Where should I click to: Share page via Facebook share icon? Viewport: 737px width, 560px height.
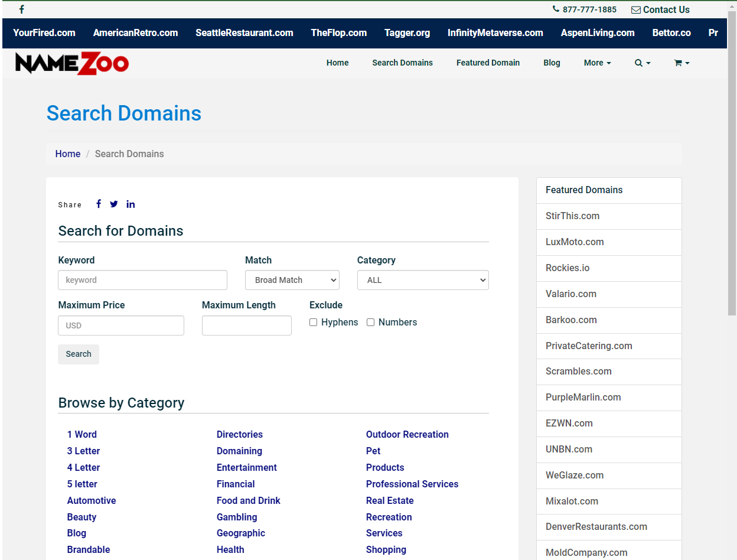(99, 204)
